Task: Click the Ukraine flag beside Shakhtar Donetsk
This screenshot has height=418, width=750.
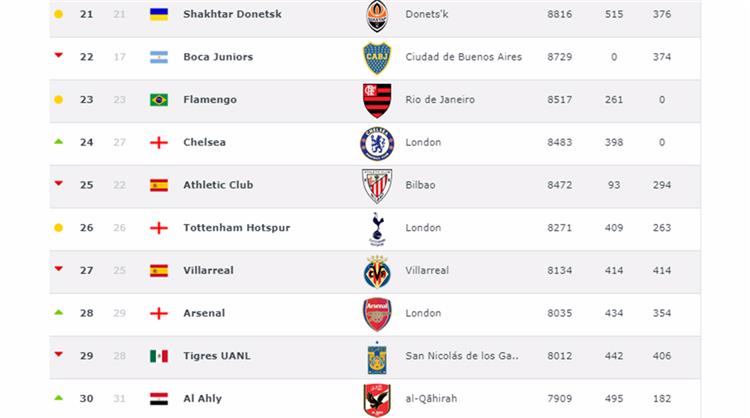Action: pyautogui.click(x=158, y=15)
